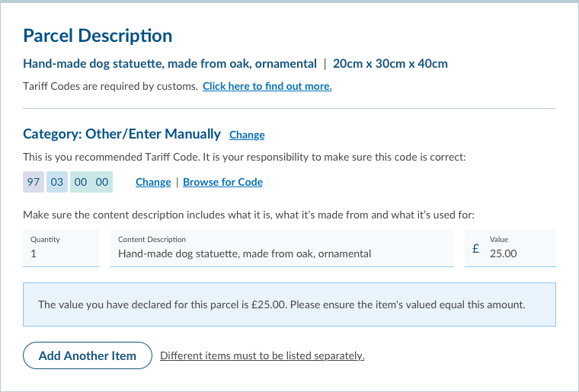Click Change beside the tariff code

pos(153,182)
